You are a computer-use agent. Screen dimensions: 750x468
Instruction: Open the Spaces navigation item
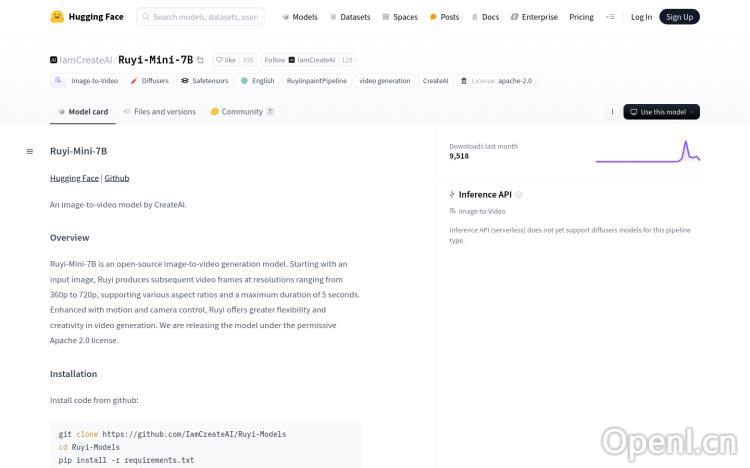[x=400, y=17]
